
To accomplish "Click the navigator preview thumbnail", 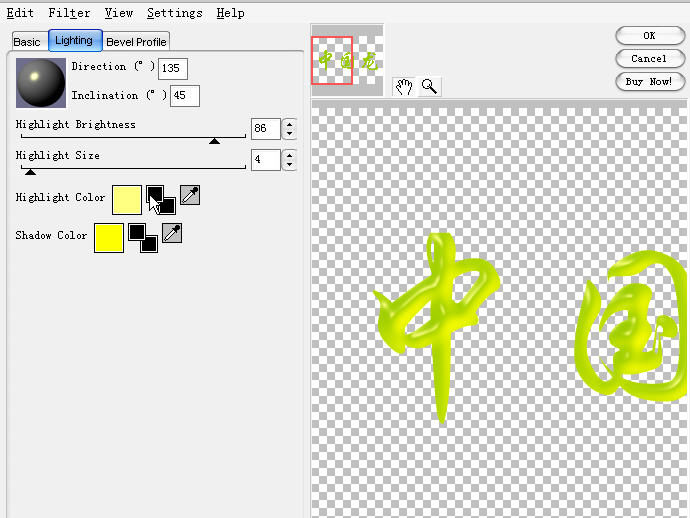I will pyautogui.click(x=347, y=60).
